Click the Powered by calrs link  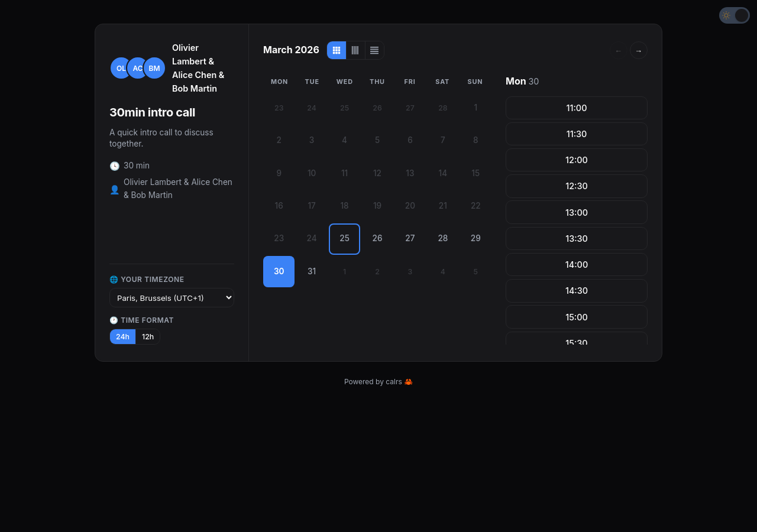374,381
